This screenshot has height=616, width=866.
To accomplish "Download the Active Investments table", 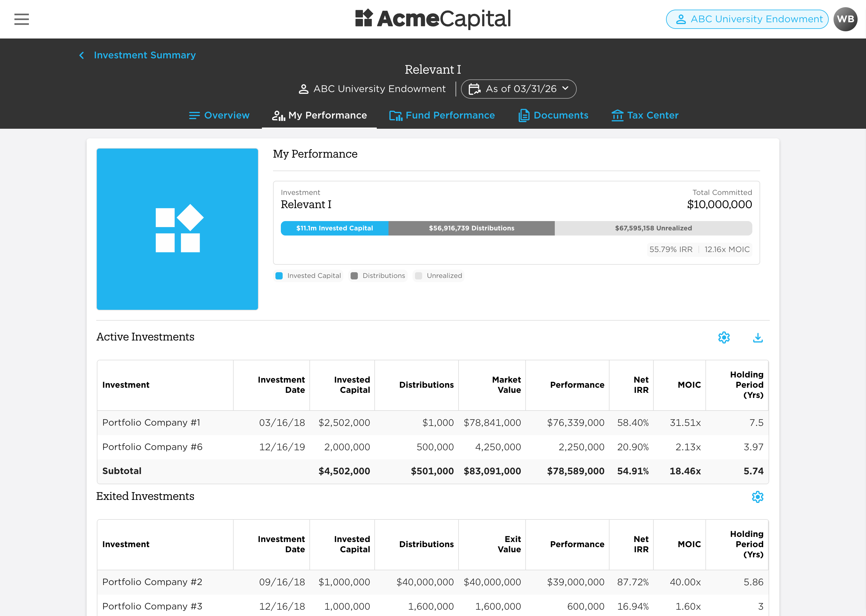I will point(757,337).
